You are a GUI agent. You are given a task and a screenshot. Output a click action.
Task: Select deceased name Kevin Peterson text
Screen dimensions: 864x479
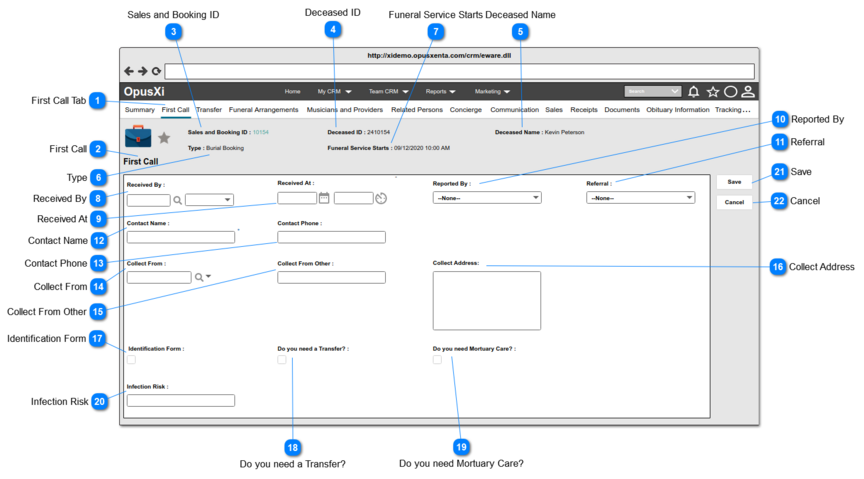[564, 132]
